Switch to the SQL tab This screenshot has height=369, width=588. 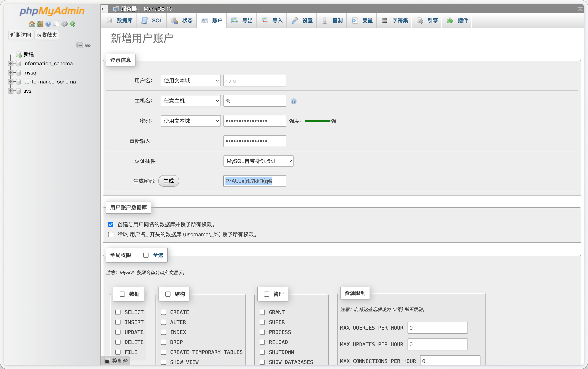152,21
